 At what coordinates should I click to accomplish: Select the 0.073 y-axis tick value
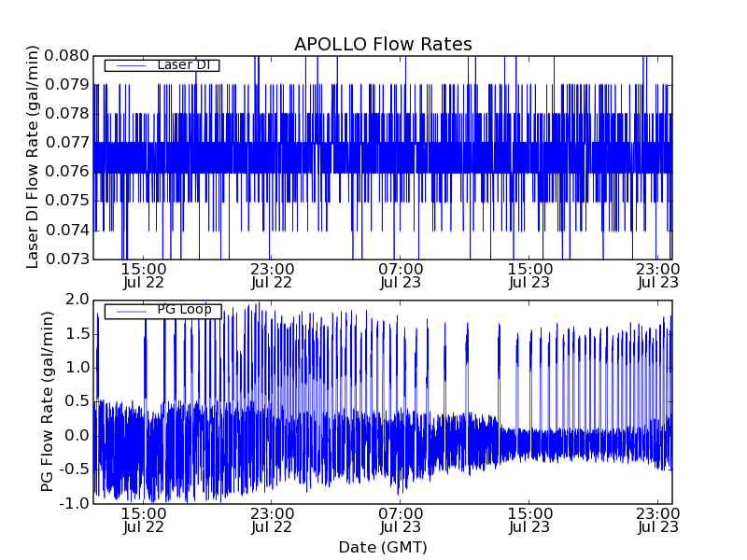coord(66,259)
